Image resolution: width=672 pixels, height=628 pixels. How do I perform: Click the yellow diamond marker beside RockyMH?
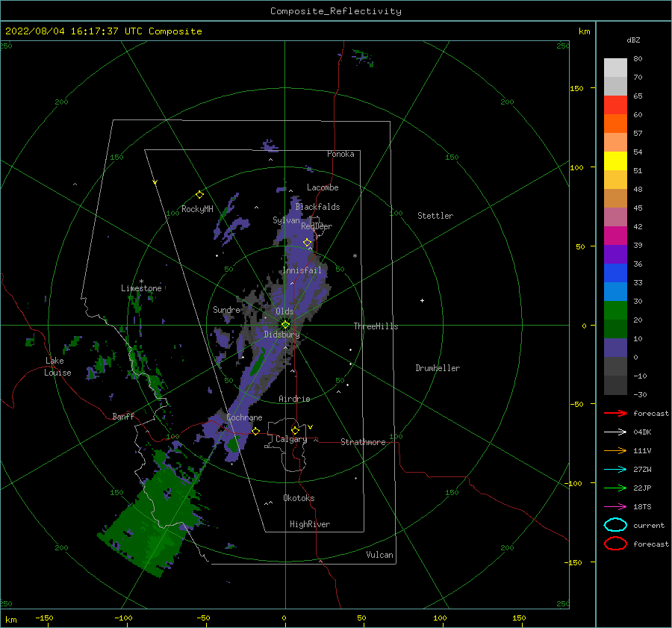[199, 195]
